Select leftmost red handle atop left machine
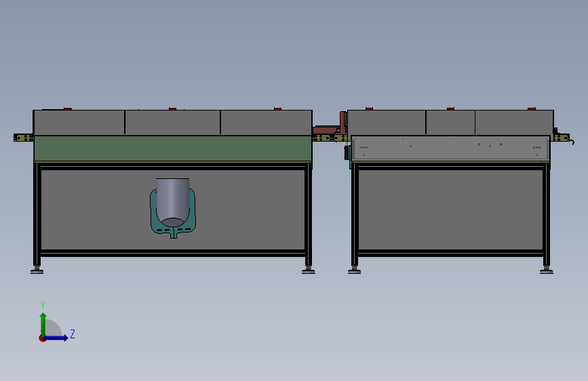The height and width of the screenshot is (381, 588). pos(68,108)
